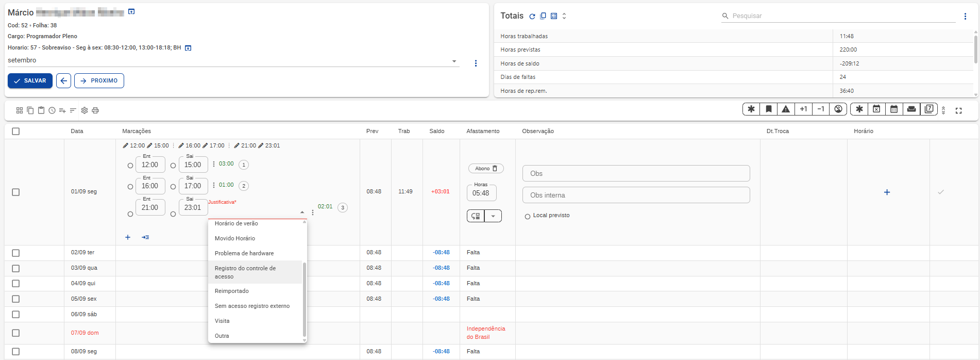Click the Abono chip
Image resolution: width=980 pixels, height=360 pixels.
[486, 169]
